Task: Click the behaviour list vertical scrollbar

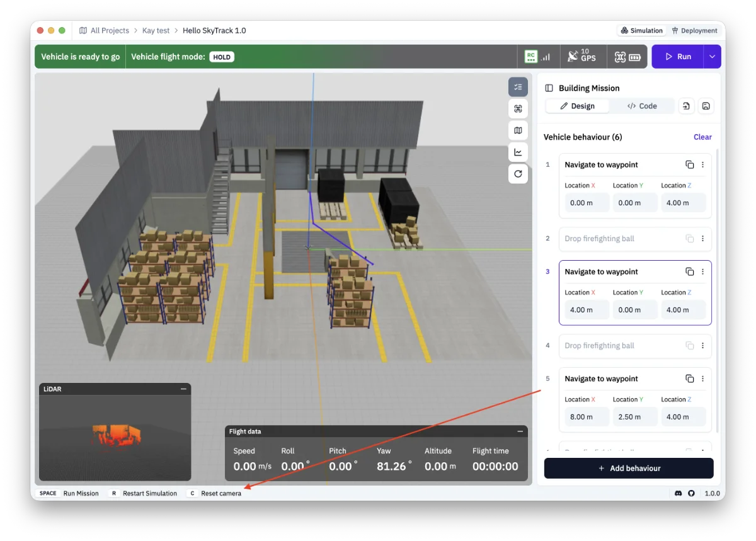Action: click(x=717, y=290)
